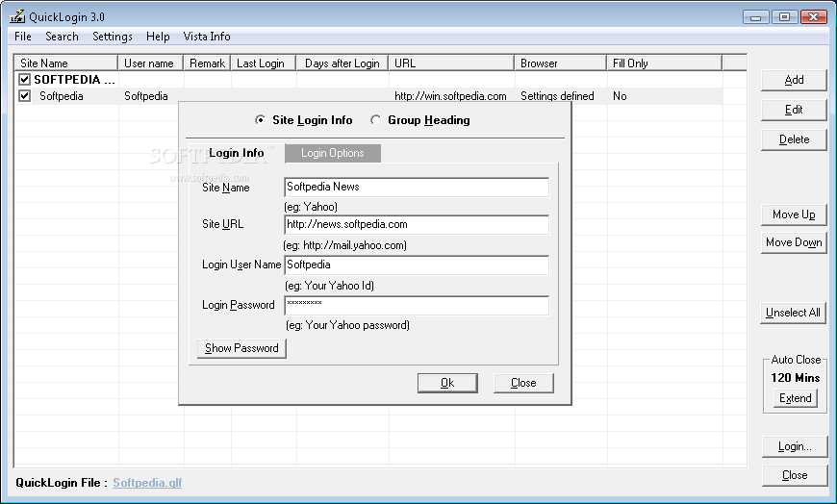Select the Site Login Info radio button
The height and width of the screenshot is (504, 837).
coord(260,120)
